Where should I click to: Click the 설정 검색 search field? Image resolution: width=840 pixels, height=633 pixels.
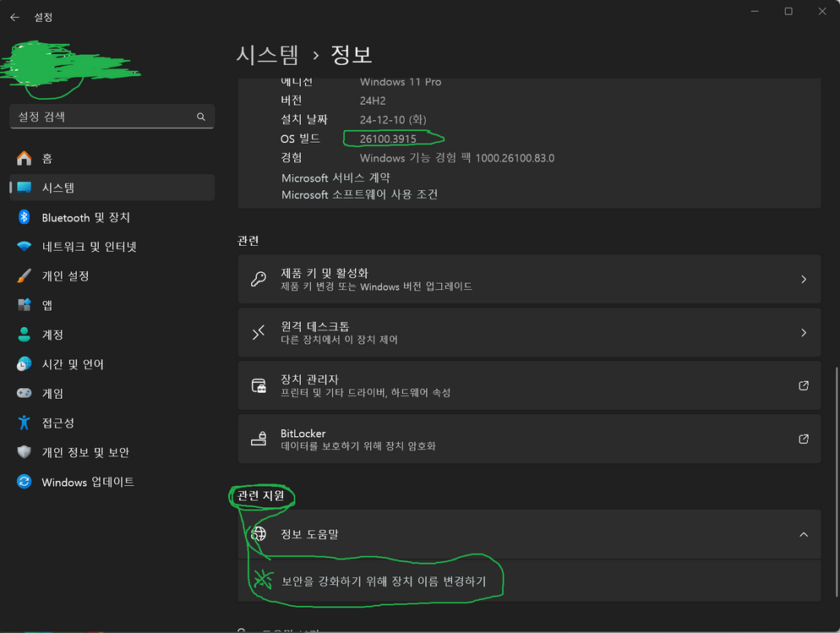[101, 117]
